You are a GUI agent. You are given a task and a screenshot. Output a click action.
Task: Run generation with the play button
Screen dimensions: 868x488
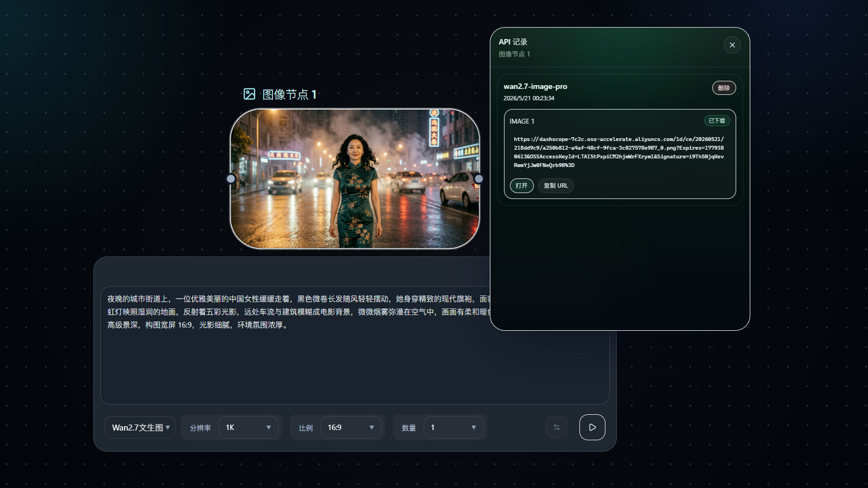(x=592, y=427)
